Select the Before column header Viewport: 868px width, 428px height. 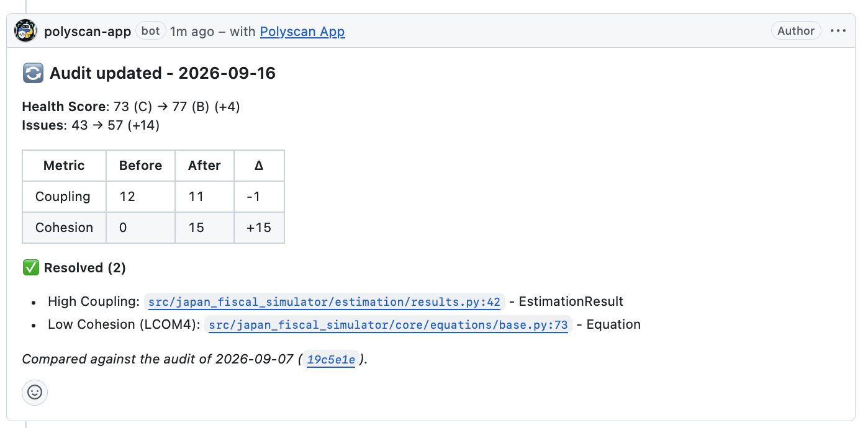pos(140,166)
